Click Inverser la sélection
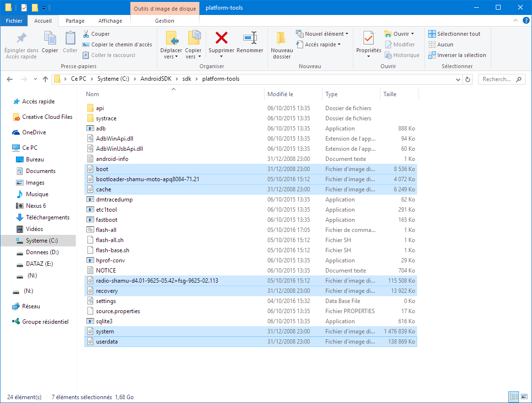Viewport: 532px width, 403px height. pyautogui.click(x=457, y=55)
